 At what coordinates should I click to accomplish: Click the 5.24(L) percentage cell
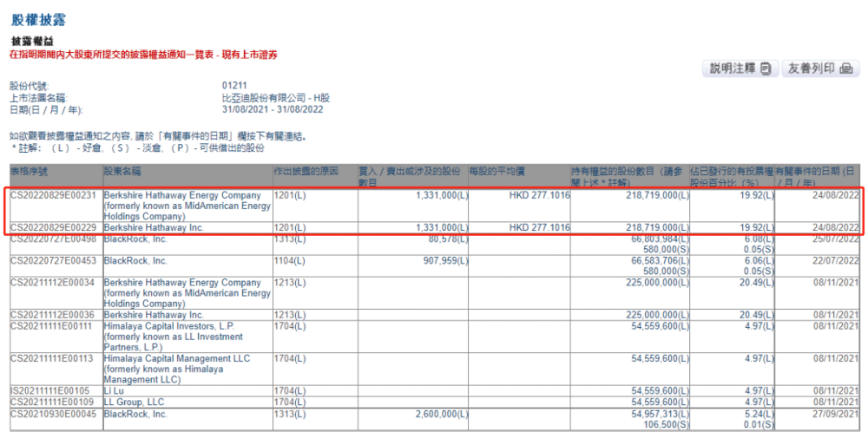pos(759,414)
